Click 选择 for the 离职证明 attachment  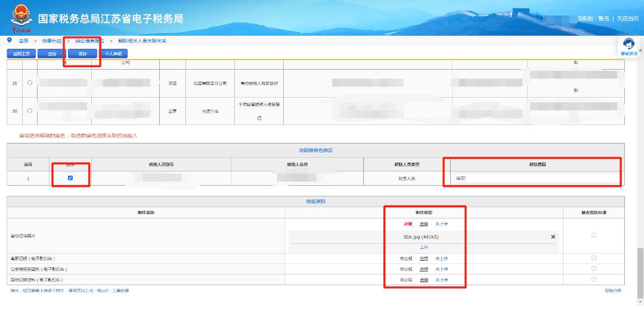424,258
